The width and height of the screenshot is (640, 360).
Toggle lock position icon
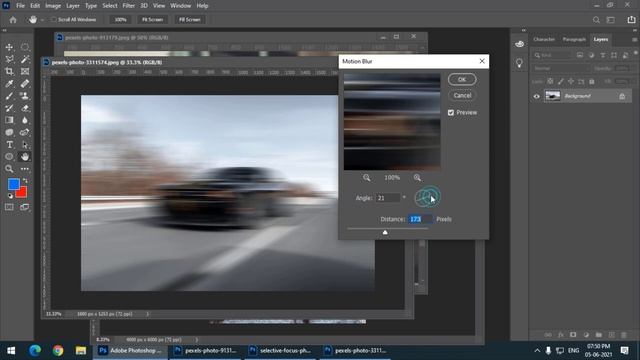tap(571, 82)
